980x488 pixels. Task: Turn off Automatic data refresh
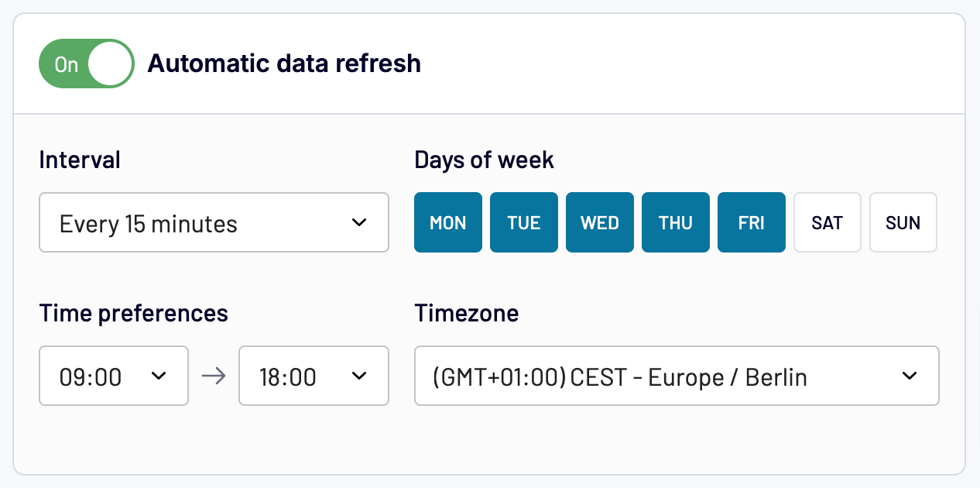(86, 63)
